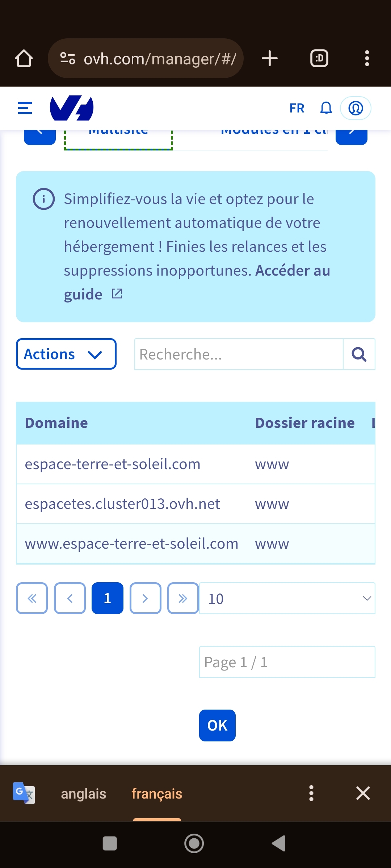Switch translation to anglais
The image size is (391, 868).
point(83,794)
